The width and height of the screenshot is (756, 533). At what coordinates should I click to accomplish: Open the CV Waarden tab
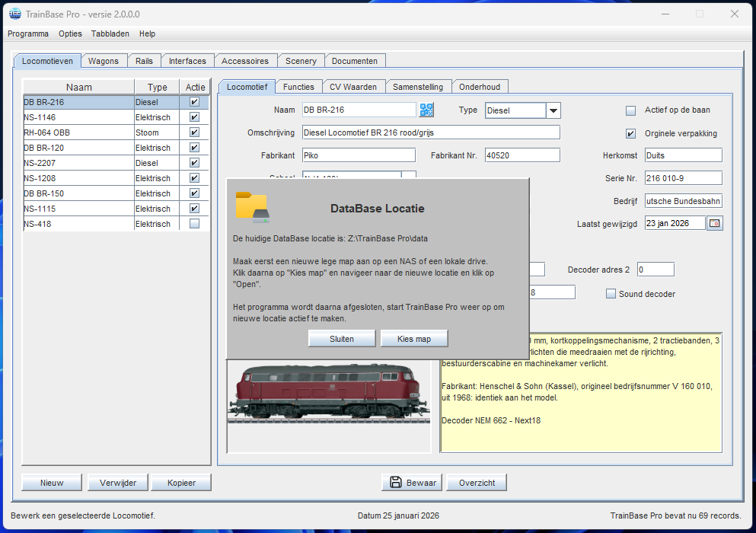pos(355,86)
